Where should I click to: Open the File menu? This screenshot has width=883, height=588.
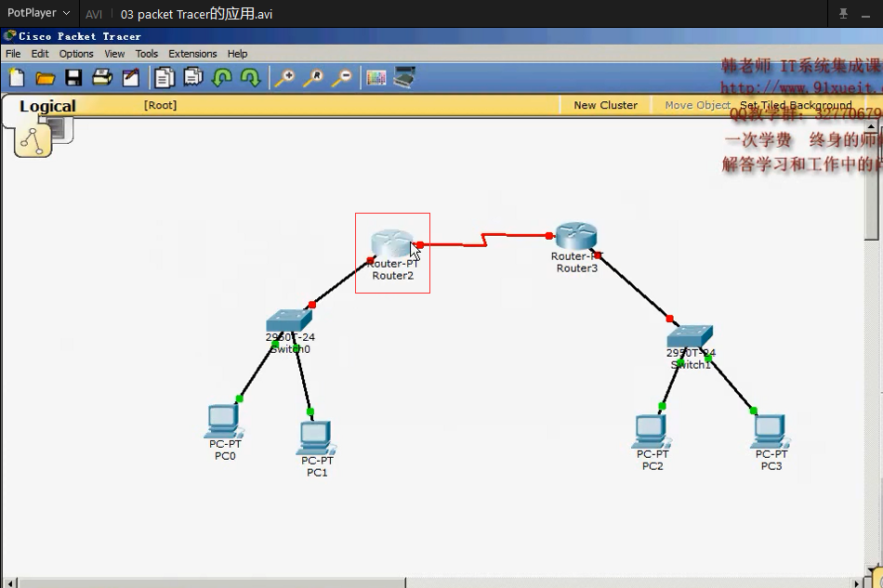pyautogui.click(x=13, y=54)
